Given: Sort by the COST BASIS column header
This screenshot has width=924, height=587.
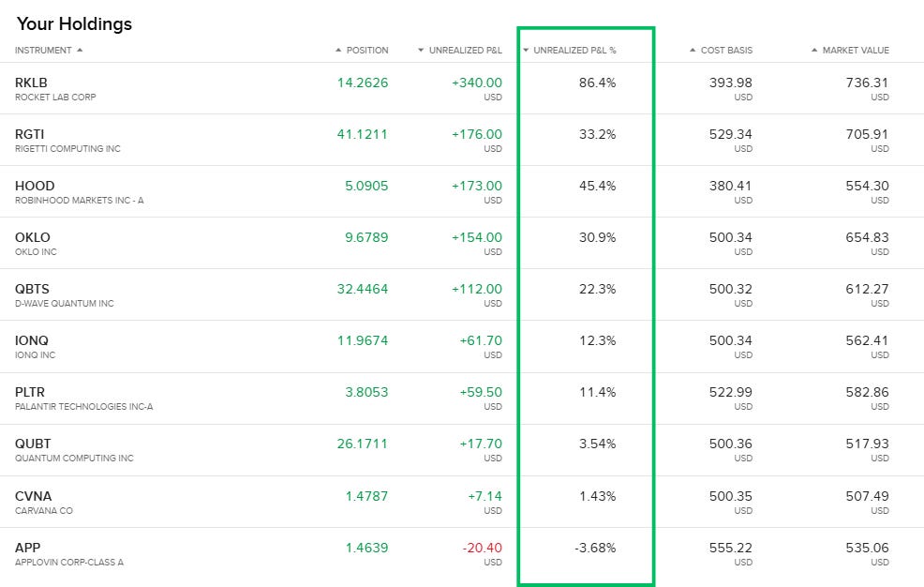Looking at the screenshot, I should coord(726,50).
